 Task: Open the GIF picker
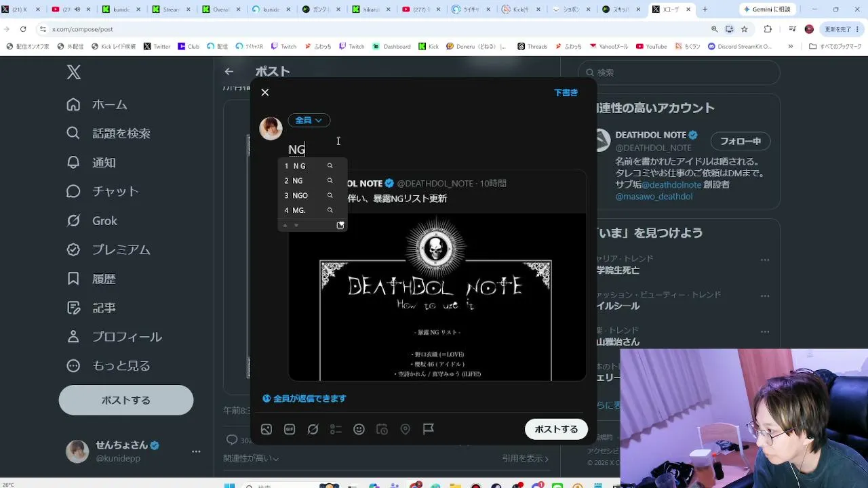[290, 429]
